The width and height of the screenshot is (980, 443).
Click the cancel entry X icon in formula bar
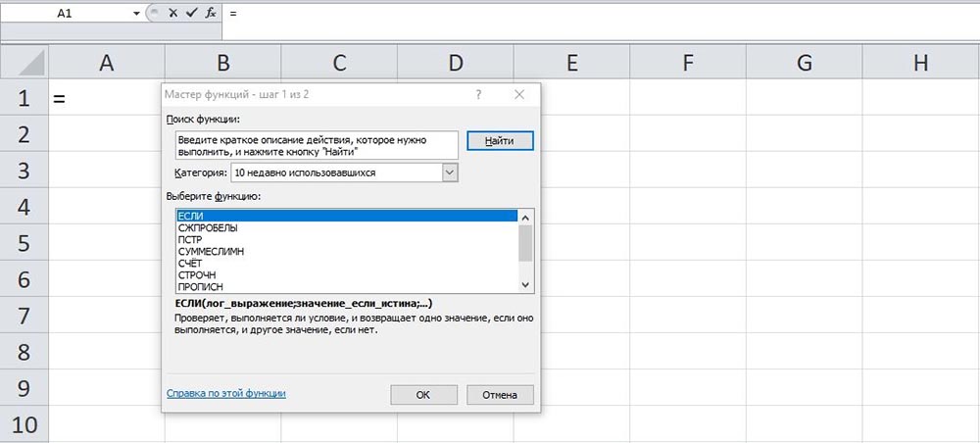[173, 14]
